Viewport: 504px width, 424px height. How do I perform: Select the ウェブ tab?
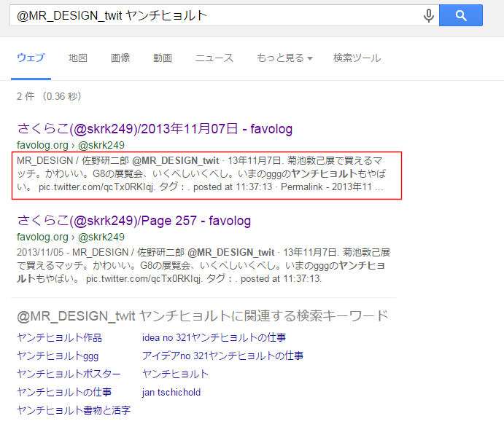coord(31,58)
